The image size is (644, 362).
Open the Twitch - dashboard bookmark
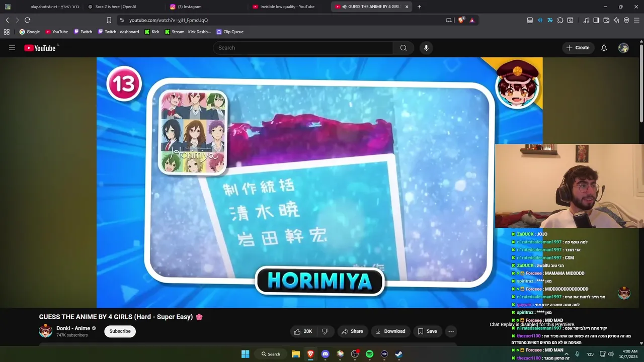pyautogui.click(x=118, y=32)
